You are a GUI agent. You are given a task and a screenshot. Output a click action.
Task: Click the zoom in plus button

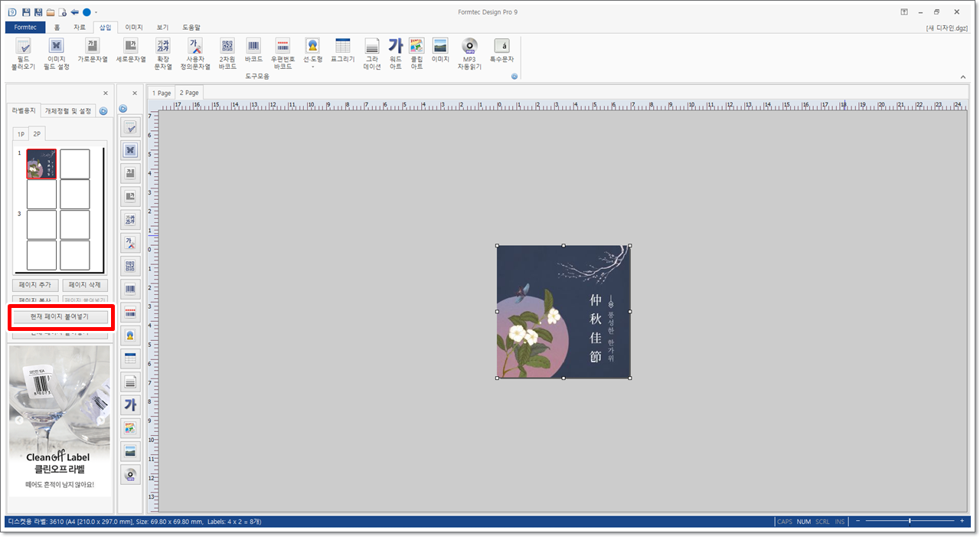pos(962,521)
